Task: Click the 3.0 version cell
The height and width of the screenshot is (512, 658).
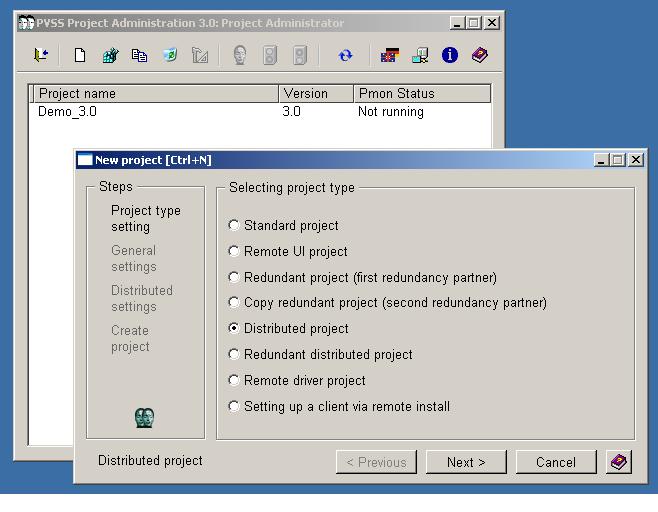Action: 291,112
